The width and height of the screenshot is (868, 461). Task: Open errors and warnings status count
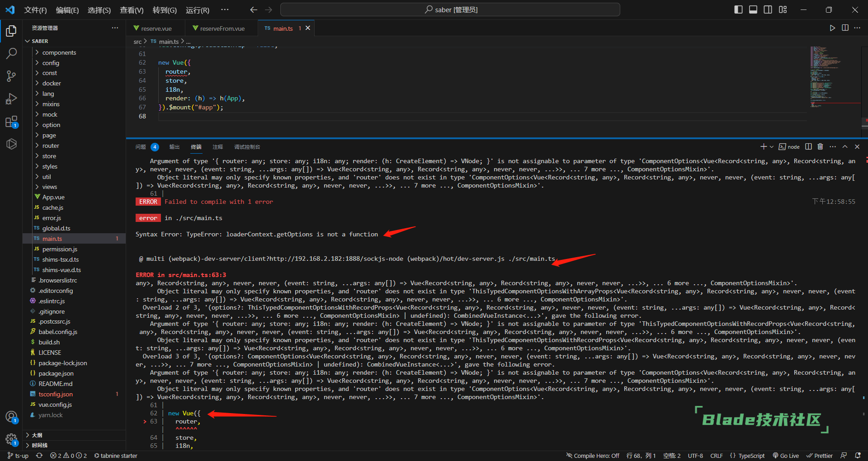[68, 456]
